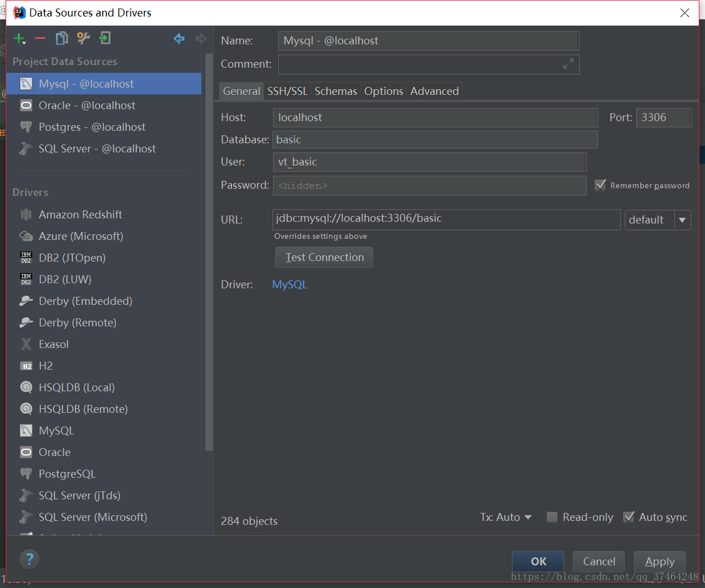
Task: Click the HSQLDB (Remote) icon
Action: point(26,409)
